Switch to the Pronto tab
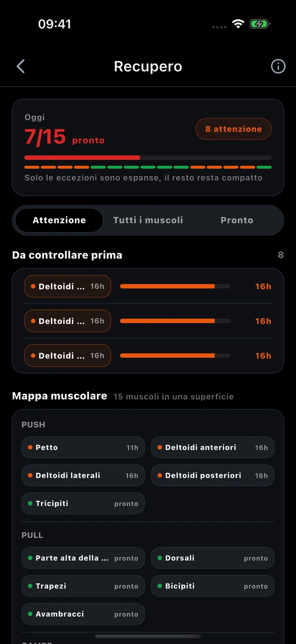Image resolution: width=296 pixels, height=644 pixels. (237, 220)
